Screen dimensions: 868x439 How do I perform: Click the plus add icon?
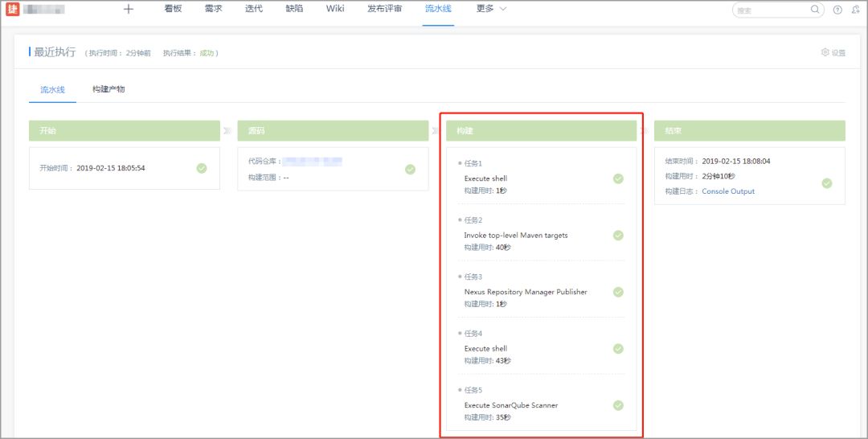click(x=129, y=9)
